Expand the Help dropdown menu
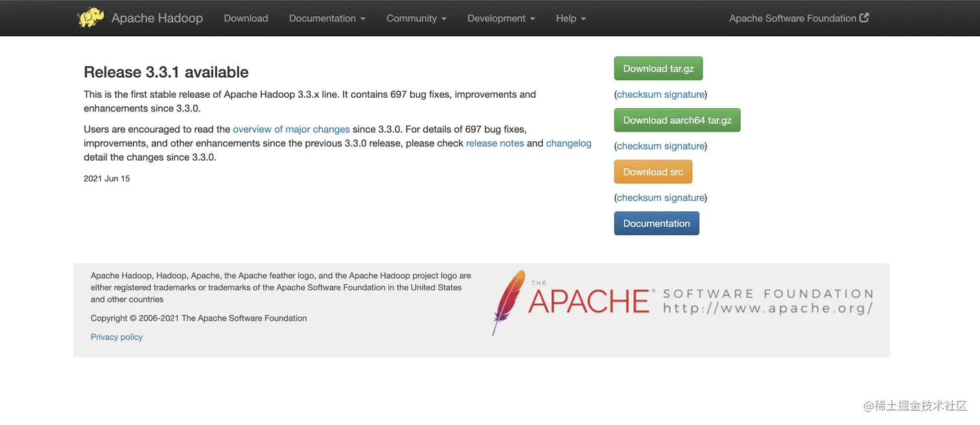This screenshot has height=425, width=980. [570, 18]
